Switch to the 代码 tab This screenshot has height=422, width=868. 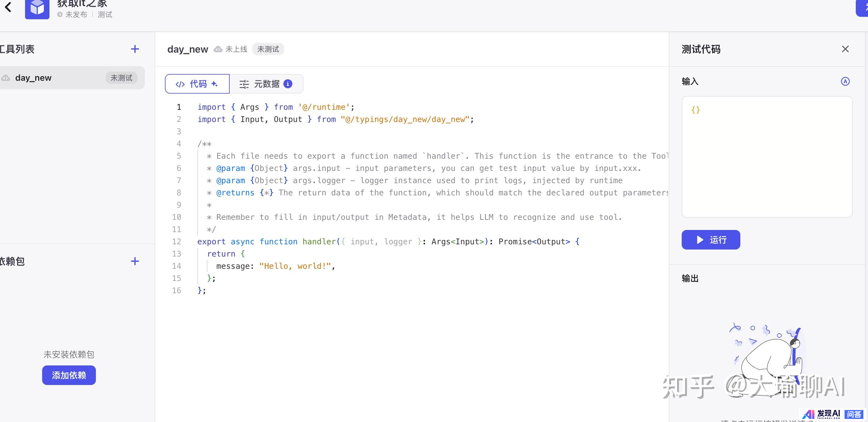pos(197,84)
